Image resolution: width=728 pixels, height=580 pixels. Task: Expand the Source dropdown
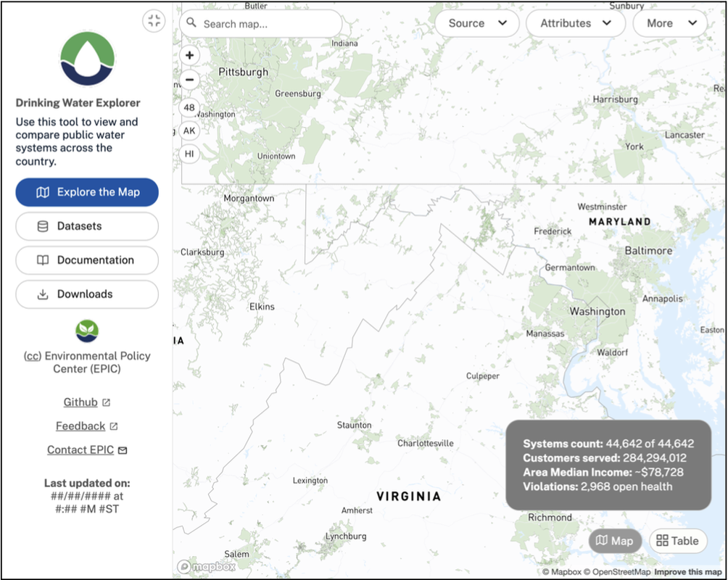pos(477,23)
